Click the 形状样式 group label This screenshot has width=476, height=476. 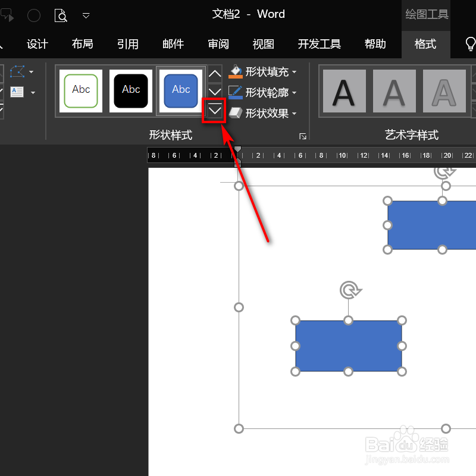(171, 135)
